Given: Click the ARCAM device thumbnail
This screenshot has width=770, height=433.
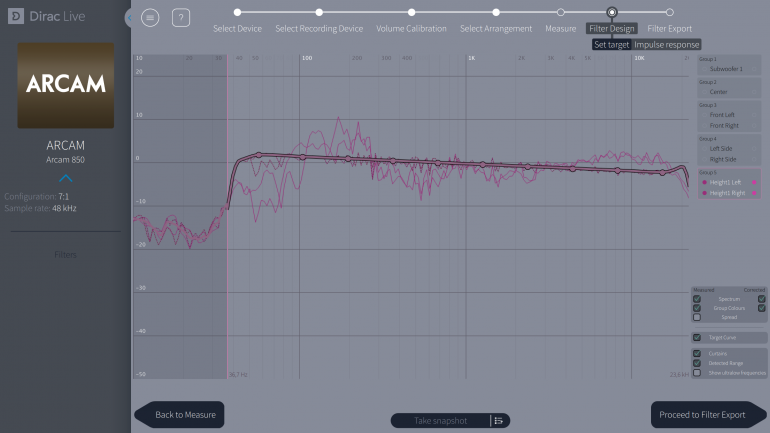Looking at the screenshot, I should (x=65, y=84).
